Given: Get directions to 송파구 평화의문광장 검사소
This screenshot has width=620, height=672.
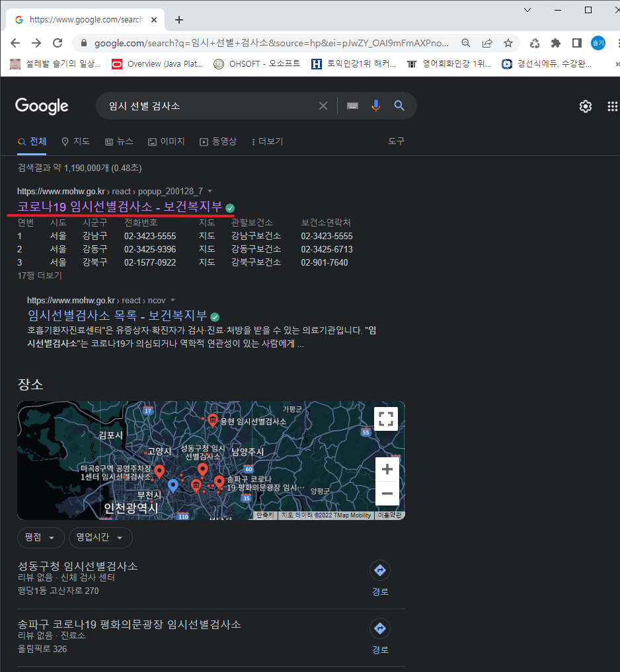Looking at the screenshot, I should (380, 636).
